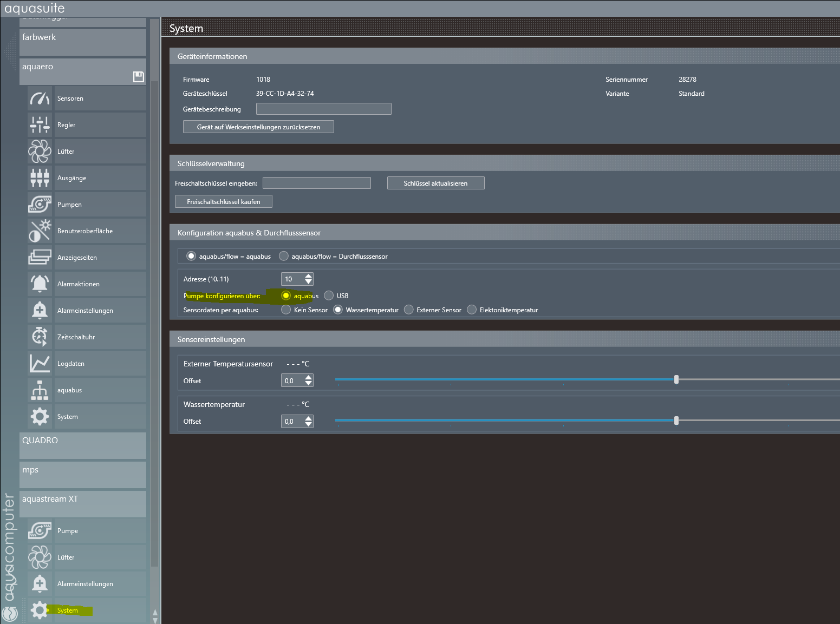This screenshot has width=840, height=624.
Task: Select USB for pump configuration
Action: 329,295
